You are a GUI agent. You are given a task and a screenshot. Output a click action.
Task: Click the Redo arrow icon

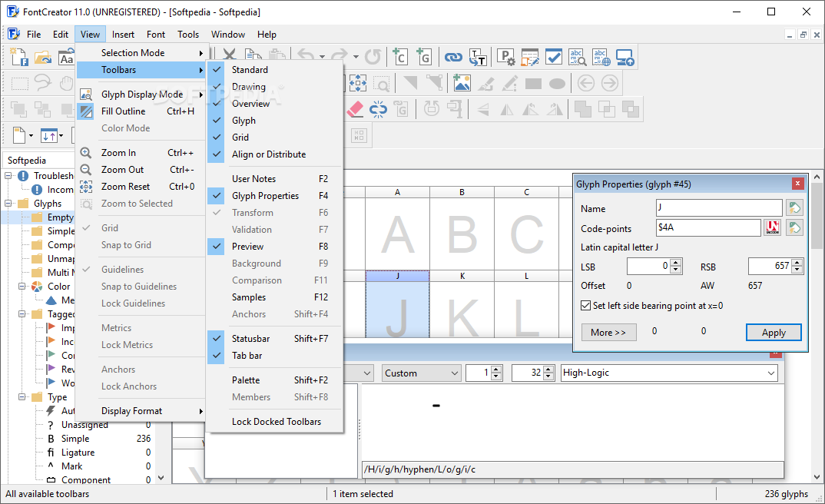click(x=340, y=56)
